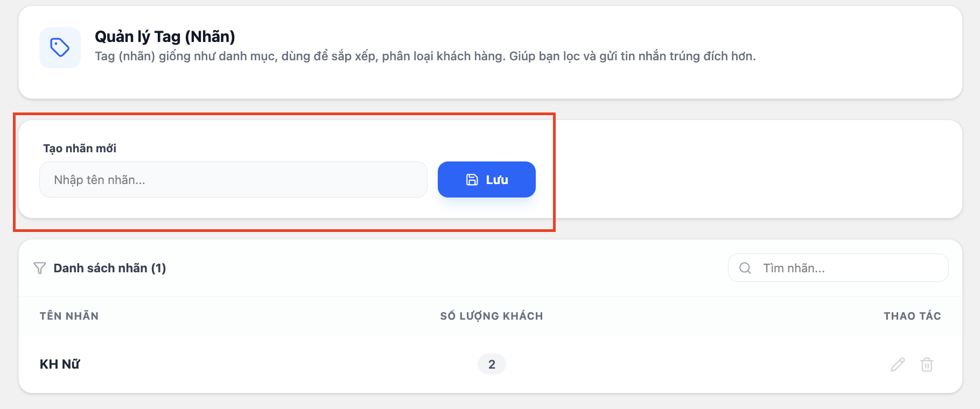Viewport: 980px width, 409px height.
Task: Sort by the TÊN NHÃN column header
Action: click(x=69, y=316)
